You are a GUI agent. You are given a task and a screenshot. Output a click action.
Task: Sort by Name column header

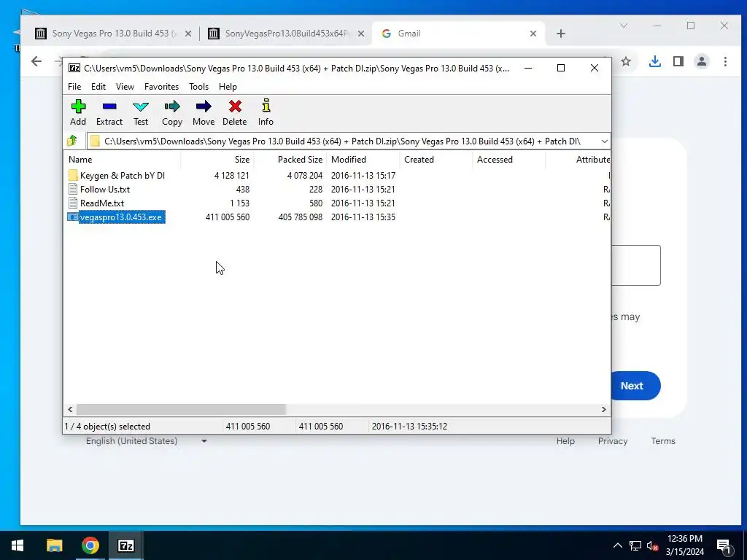(x=123, y=160)
